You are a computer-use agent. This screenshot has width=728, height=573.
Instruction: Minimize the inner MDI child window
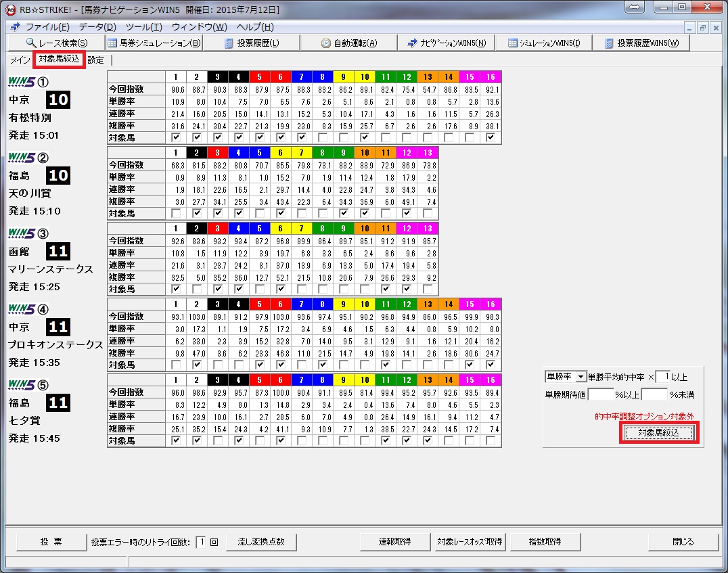pos(689,28)
